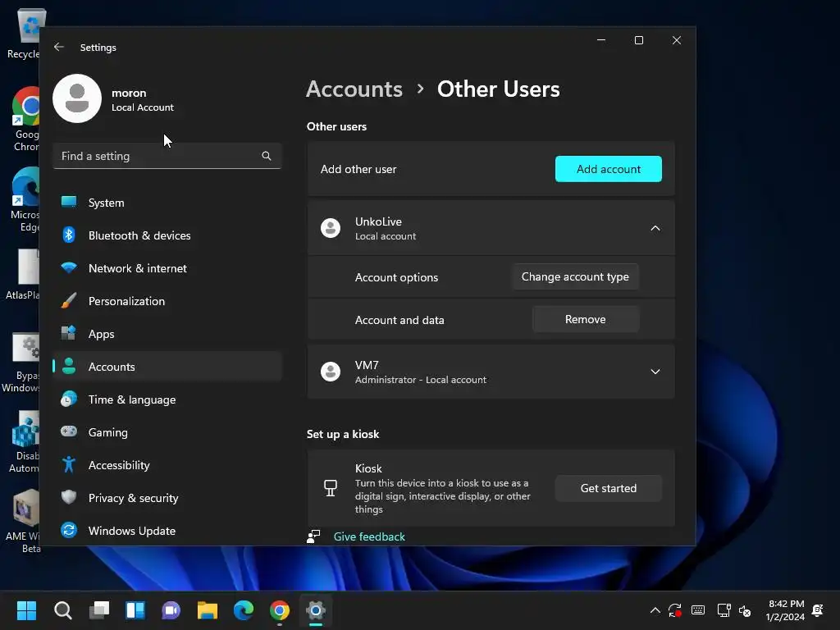The height and width of the screenshot is (630, 840).
Task: Expand the VM7 account entry
Action: point(655,372)
